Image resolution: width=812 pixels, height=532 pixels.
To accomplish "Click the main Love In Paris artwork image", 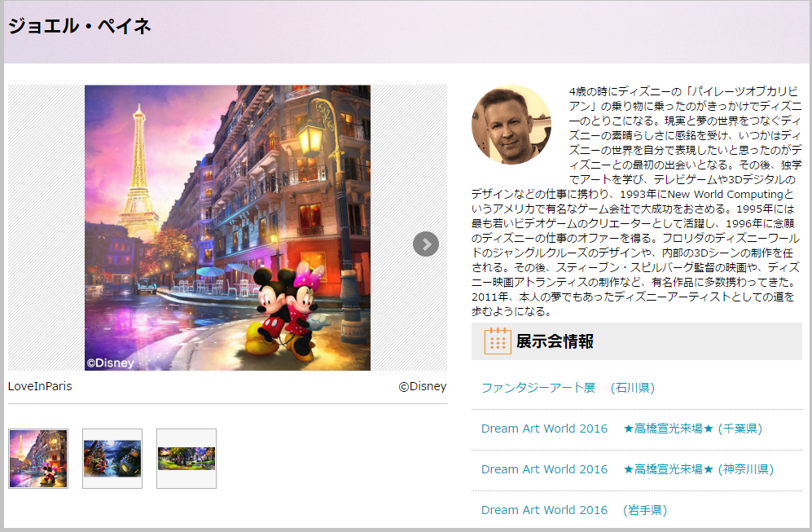I will pos(227,228).
